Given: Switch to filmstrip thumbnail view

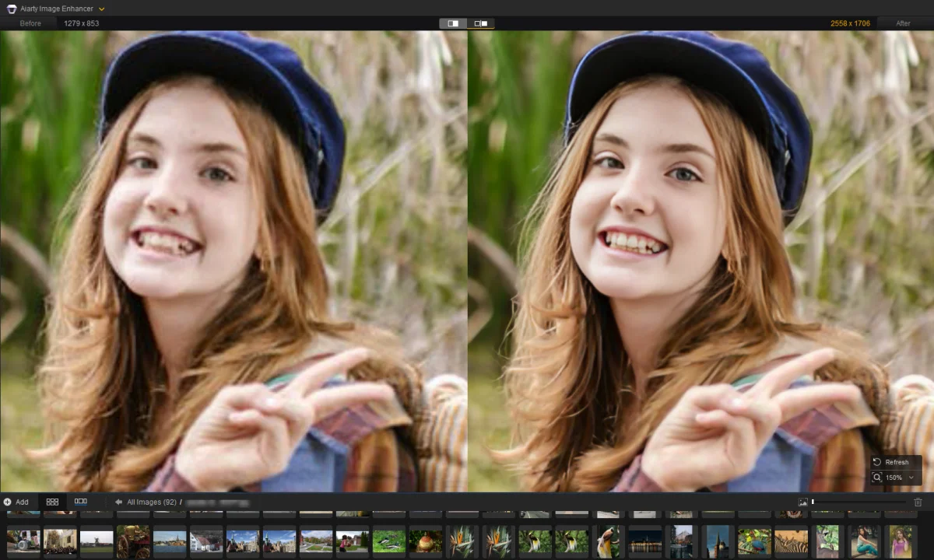Looking at the screenshot, I should (x=80, y=502).
